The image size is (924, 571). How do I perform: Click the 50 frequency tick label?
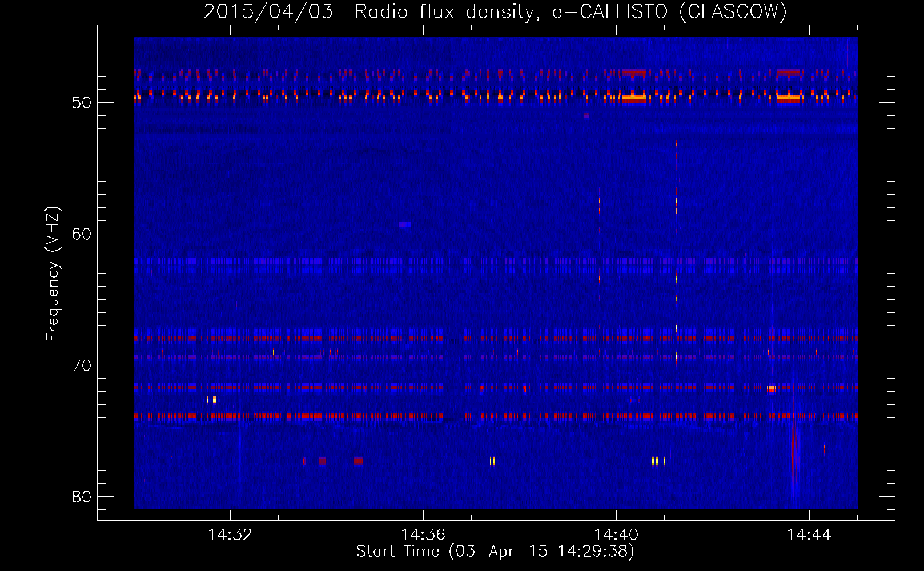[82, 103]
